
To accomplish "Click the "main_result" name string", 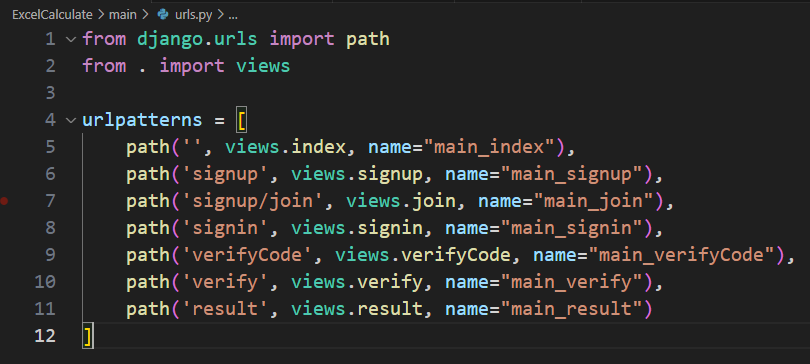I will [571, 309].
